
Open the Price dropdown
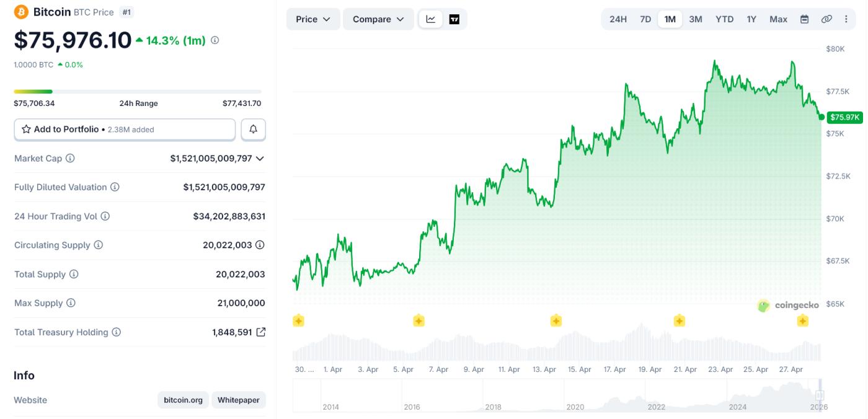coord(312,19)
